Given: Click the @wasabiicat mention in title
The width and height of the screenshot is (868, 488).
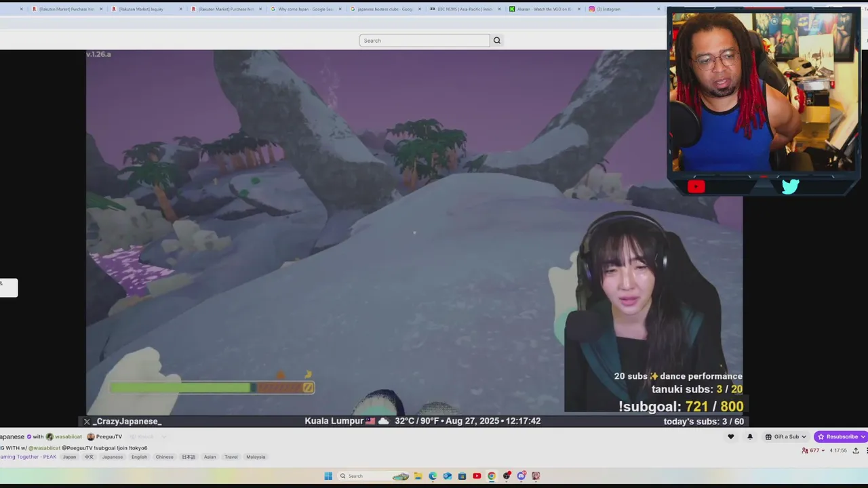Looking at the screenshot, I should 44,448.
